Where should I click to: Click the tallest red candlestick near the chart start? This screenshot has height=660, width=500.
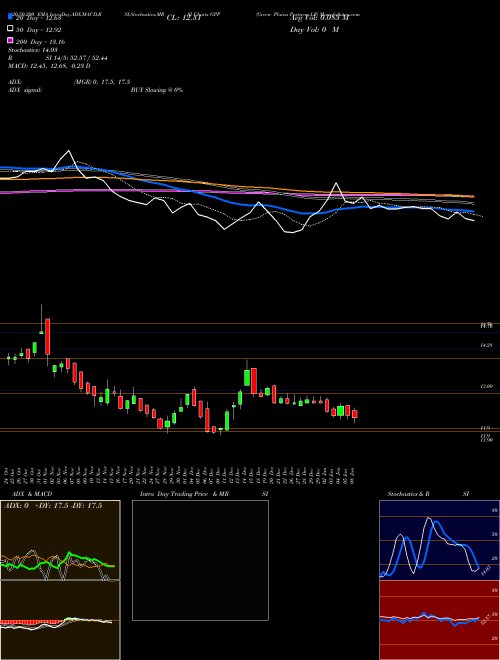pos(48,337)
